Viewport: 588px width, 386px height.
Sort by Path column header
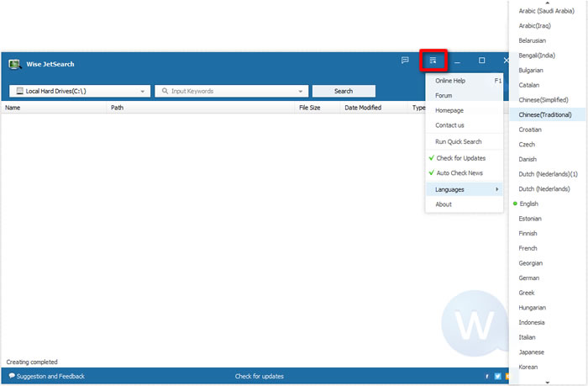pos(201,108)
